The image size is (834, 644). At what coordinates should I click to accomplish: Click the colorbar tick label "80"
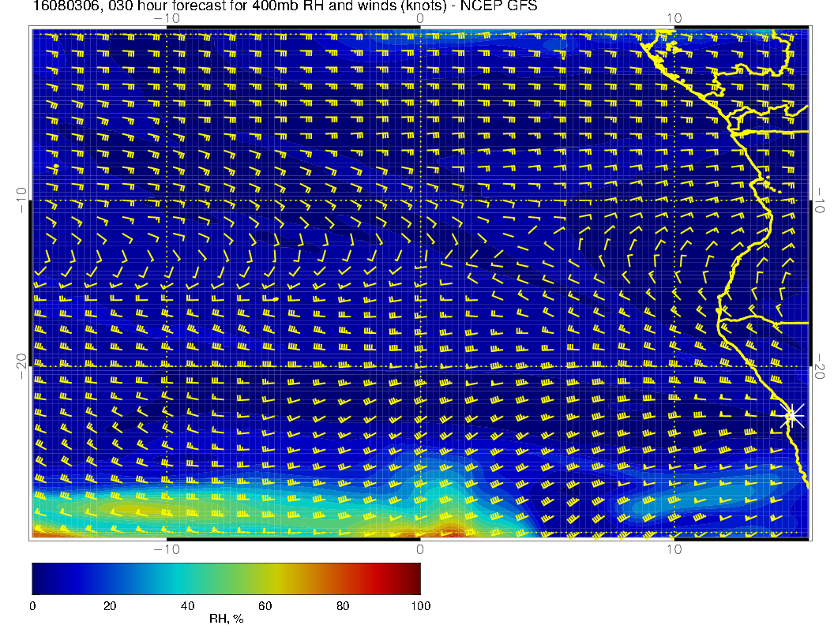(343, 606)
